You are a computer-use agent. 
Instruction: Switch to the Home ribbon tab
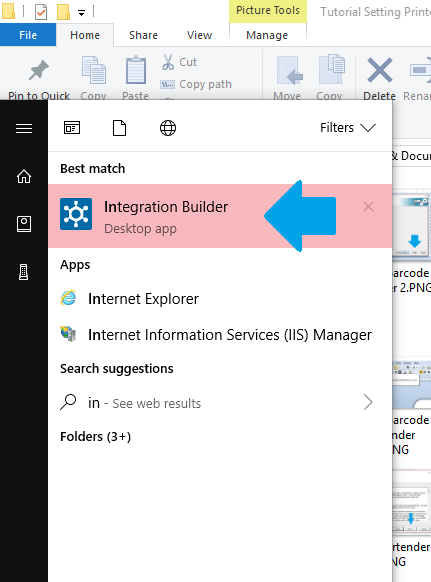point(85,35)
